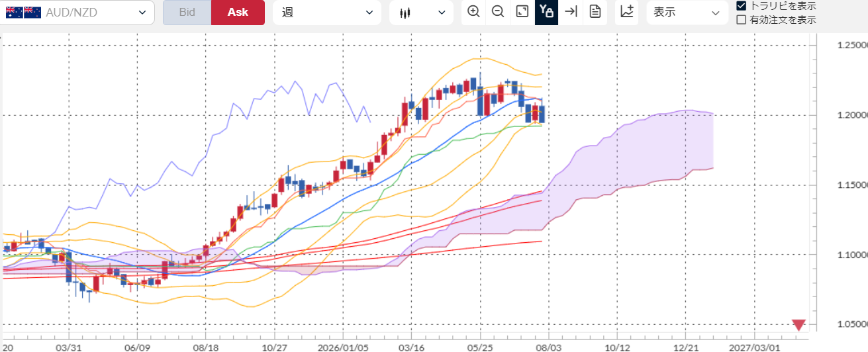Image resolution: width=868 pixels, height=352 pixels.
Task: Toggle the Y-axis lock icon
Action: tap(546, 12)
